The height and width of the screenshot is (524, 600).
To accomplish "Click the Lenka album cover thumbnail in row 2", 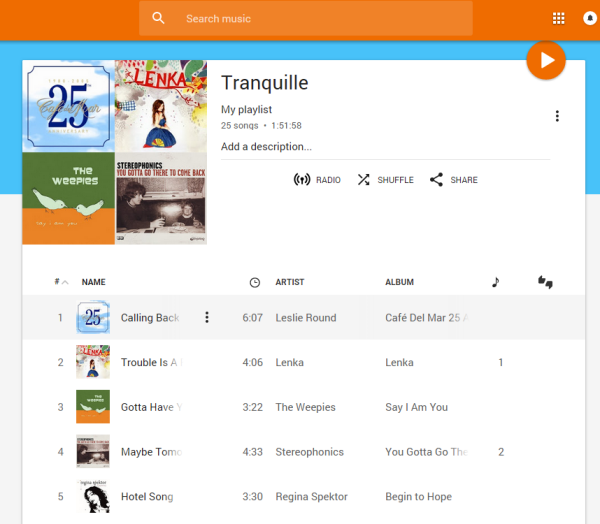I will click(x=93, y=362).
